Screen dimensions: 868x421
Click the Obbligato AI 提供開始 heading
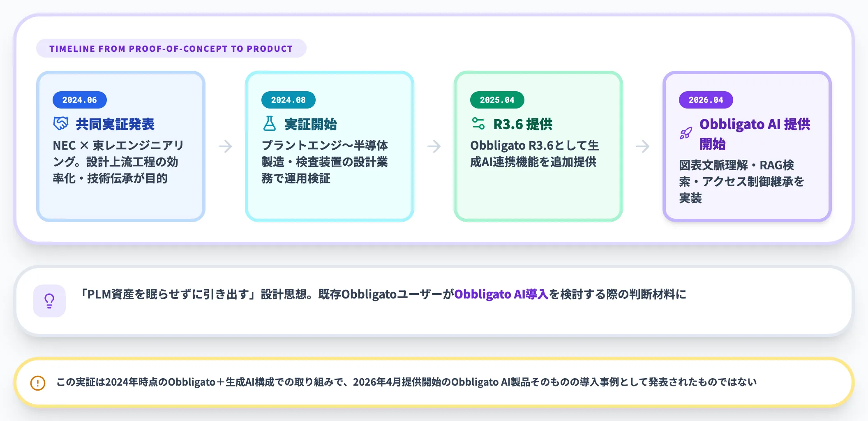pos(755,134)
